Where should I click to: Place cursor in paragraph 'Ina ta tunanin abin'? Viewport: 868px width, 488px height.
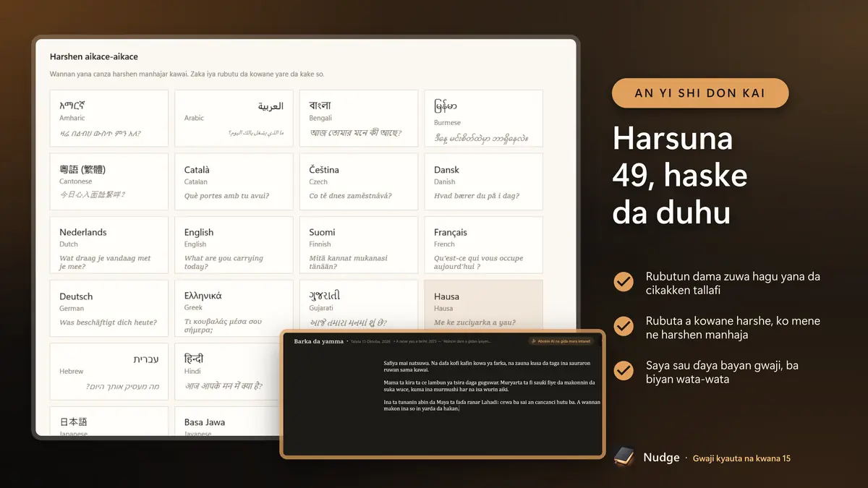(491, 405)
